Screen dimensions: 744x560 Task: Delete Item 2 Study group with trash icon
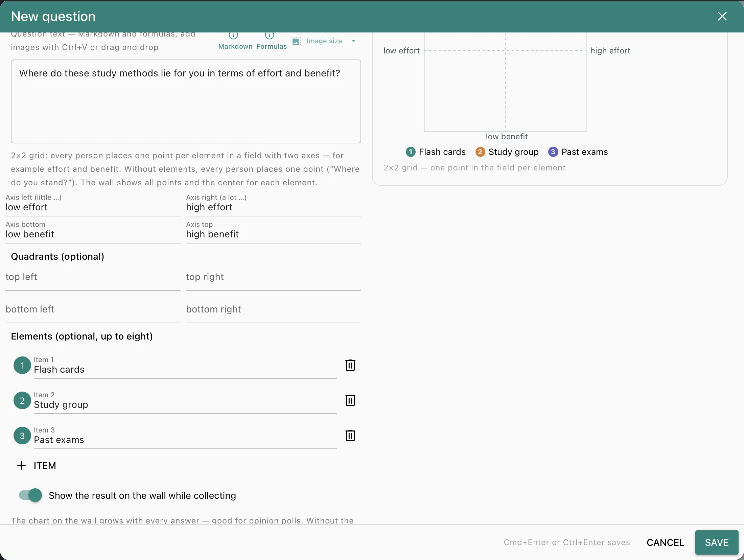(x=350, y=400)
